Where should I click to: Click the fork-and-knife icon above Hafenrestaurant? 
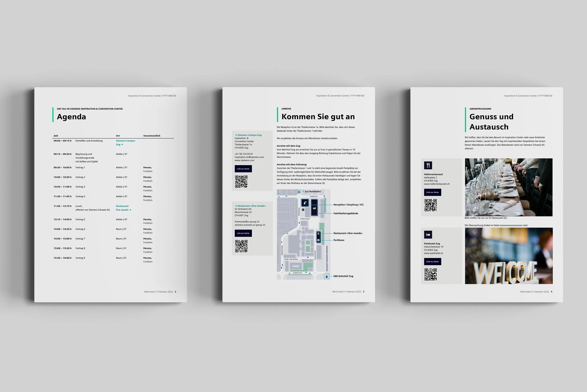[x=428, y=165]
